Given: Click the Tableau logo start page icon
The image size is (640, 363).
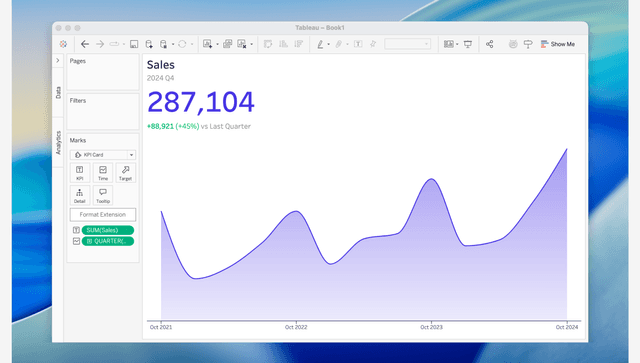Looking at the screenshot, I should [x=63, y=44].
